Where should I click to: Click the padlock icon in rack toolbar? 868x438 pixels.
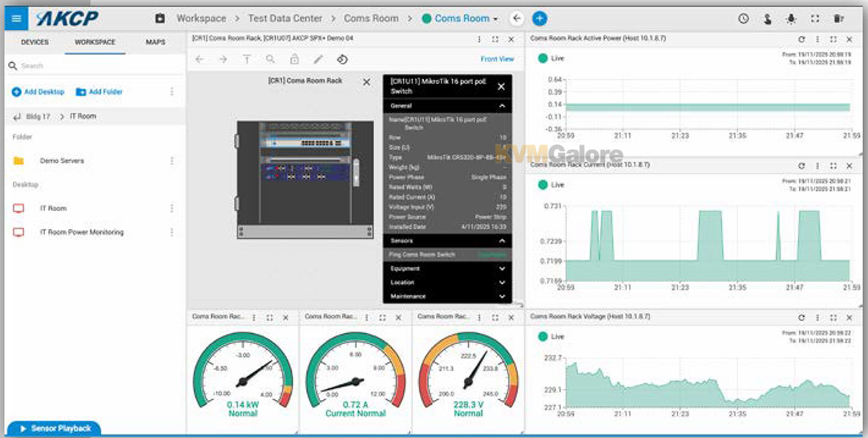(x=294, y=59)
